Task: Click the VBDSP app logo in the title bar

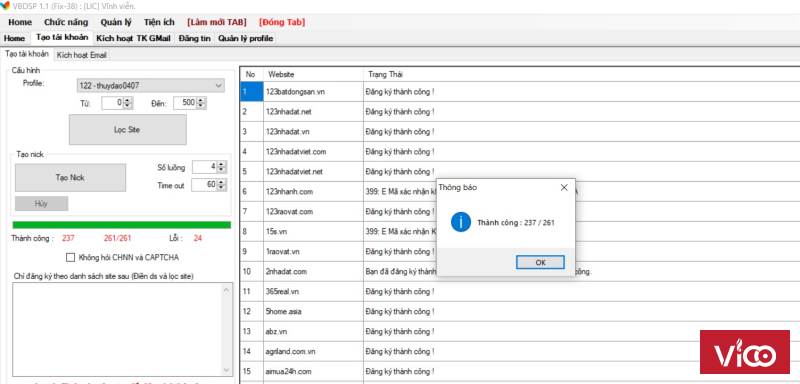Action: click(x=6, y=5)
